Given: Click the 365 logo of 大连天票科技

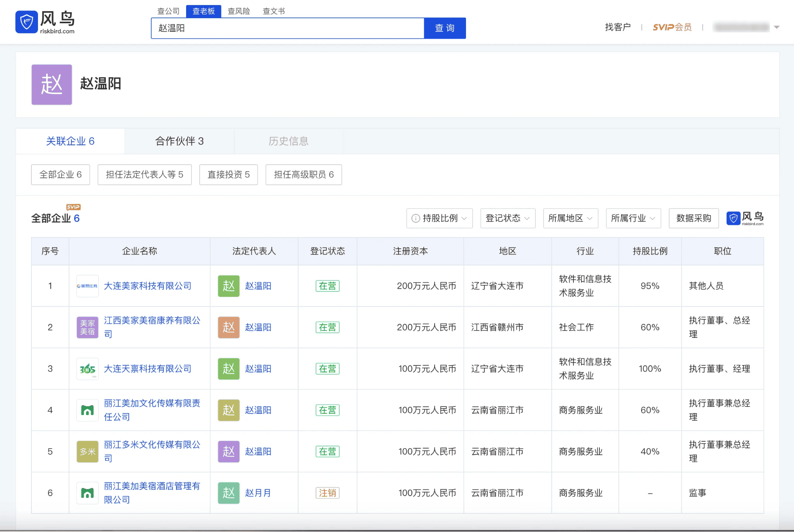Looking at the screenshot, I should point(87,369).
